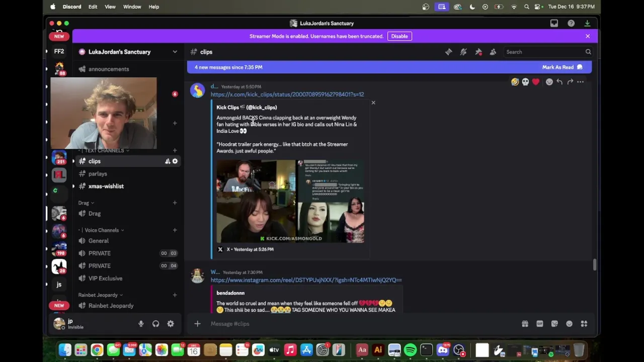React with skull emoji on message
Screen dimensions: 644x362
[x=525, y=82]
